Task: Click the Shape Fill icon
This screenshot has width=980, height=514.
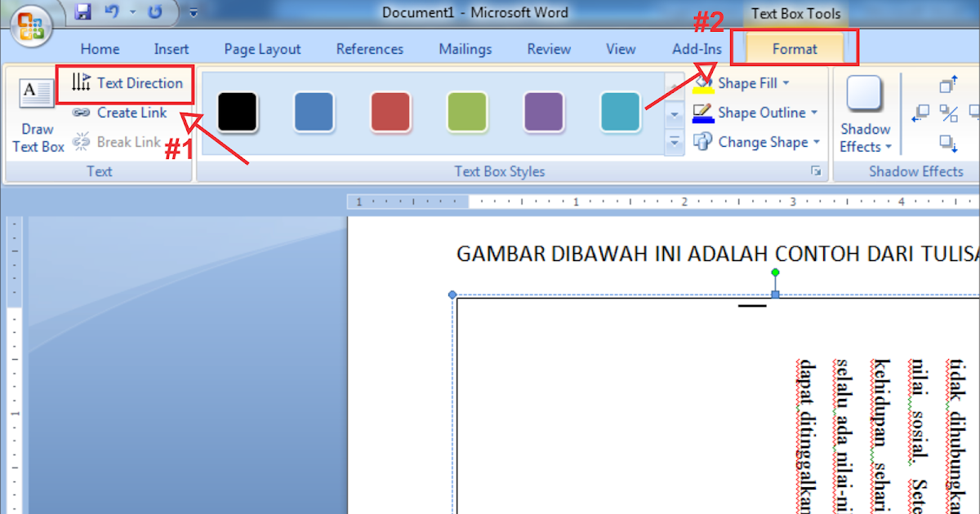Action: pyautogui.click(x=704, y=83)
